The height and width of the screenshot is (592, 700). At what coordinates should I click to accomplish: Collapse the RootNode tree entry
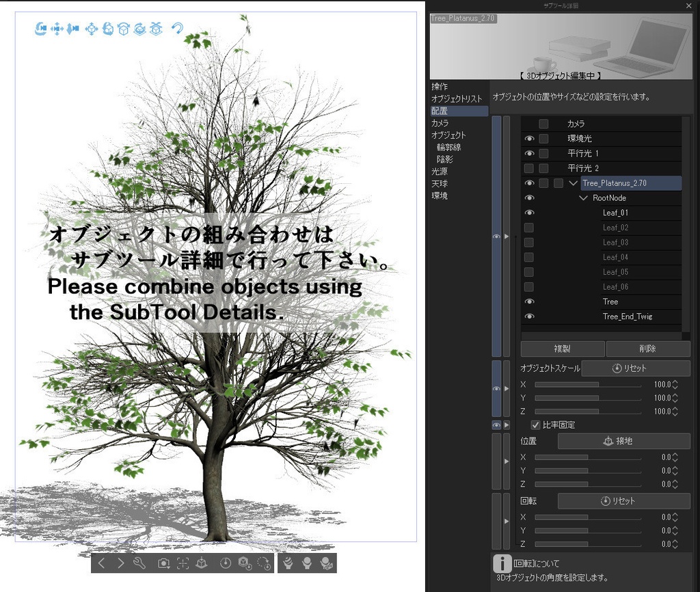click(583, 198)
